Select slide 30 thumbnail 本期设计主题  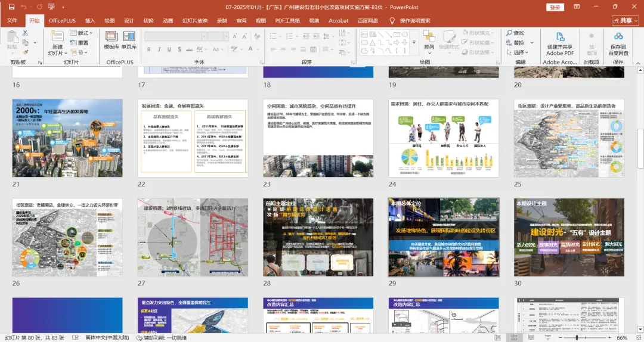tap(569, 237)
